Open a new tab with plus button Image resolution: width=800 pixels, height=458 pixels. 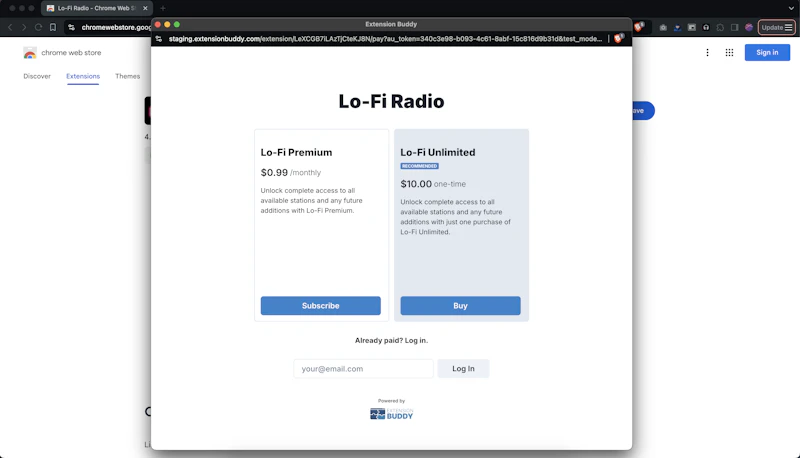pos(163,8)
